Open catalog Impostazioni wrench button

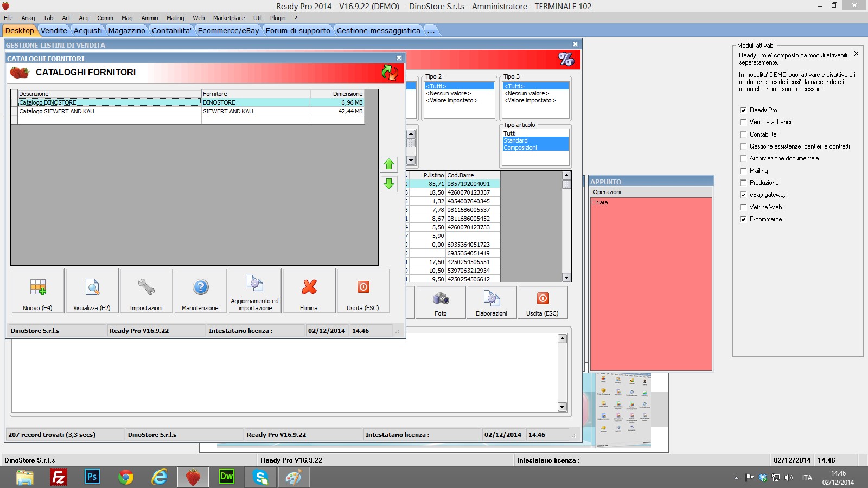click(x=146, y=291)
